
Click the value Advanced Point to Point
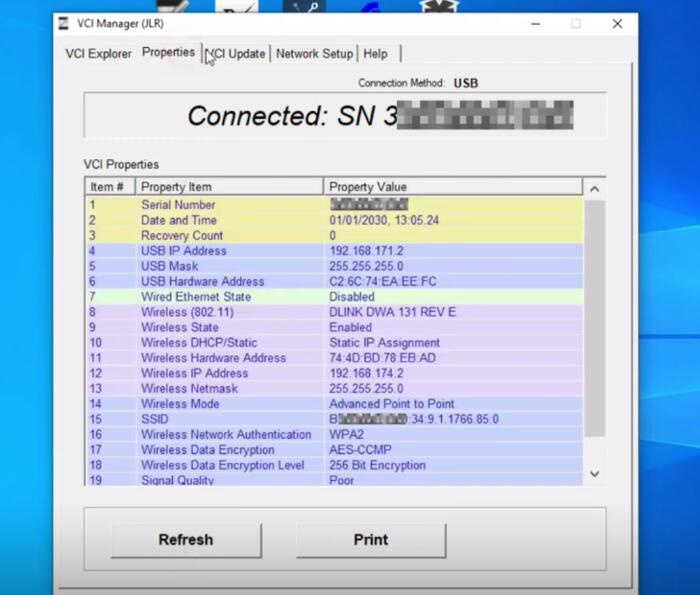[392, 404]
